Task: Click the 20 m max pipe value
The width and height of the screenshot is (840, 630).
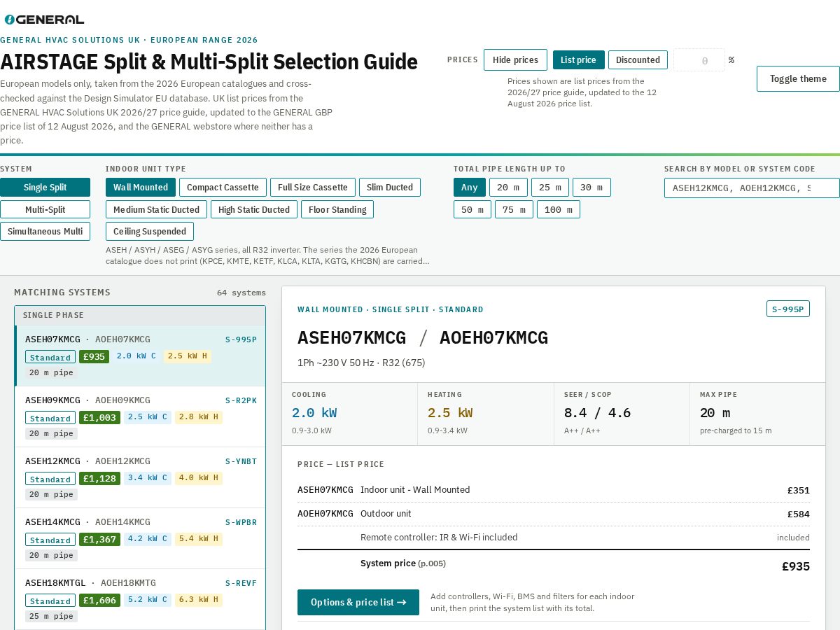Action: (715, 413)
